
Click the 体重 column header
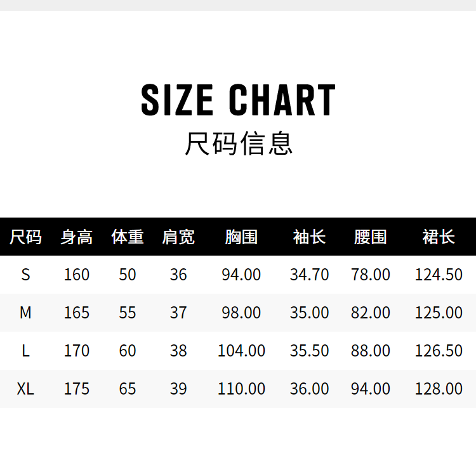128,237
